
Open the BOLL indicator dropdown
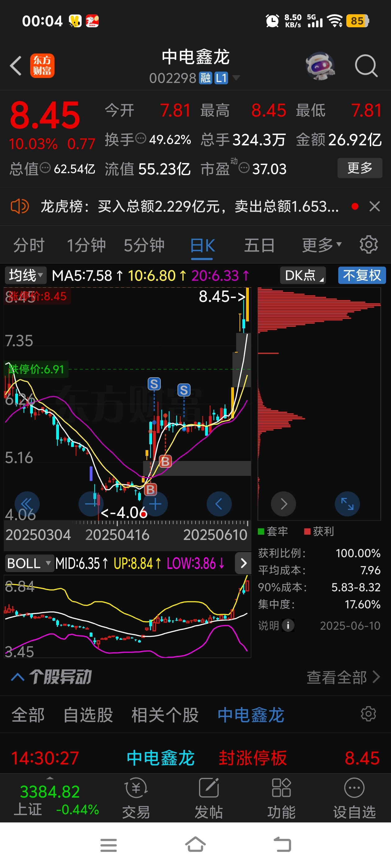tap(30, 563)
